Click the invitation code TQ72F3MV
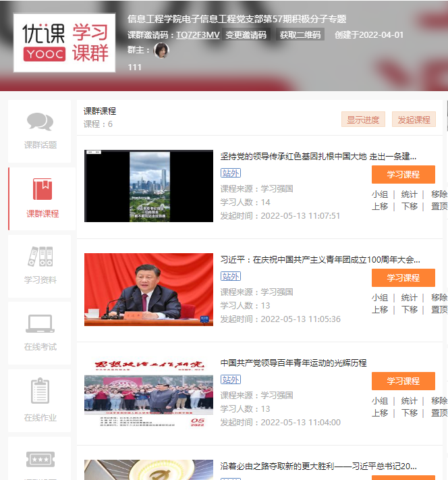This screenshot has width=448, height=480. click(x=198, y=35)
